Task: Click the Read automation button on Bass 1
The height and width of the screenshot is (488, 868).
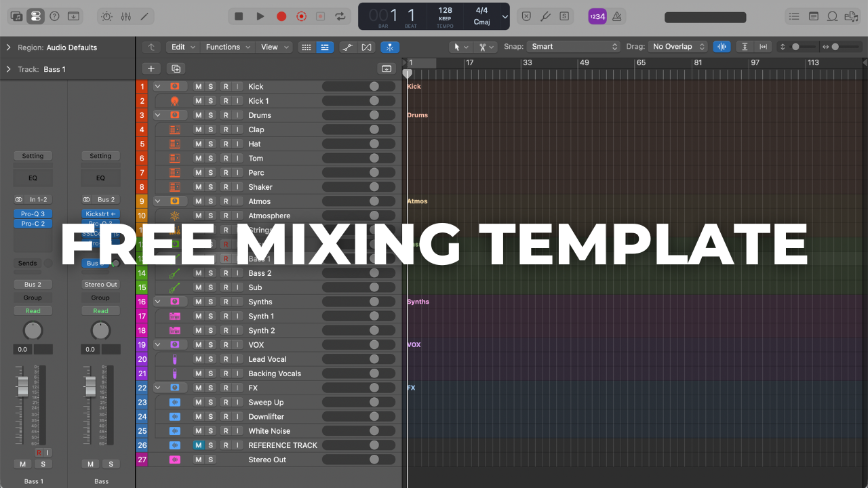Action: 33,310
